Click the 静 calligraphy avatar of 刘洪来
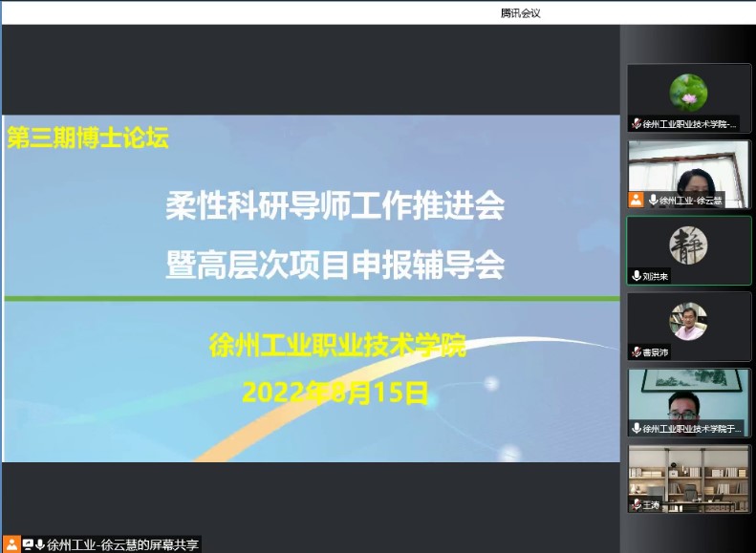This screenshot has width=756, height=553. pyautogui.click(x=688, y=245)
